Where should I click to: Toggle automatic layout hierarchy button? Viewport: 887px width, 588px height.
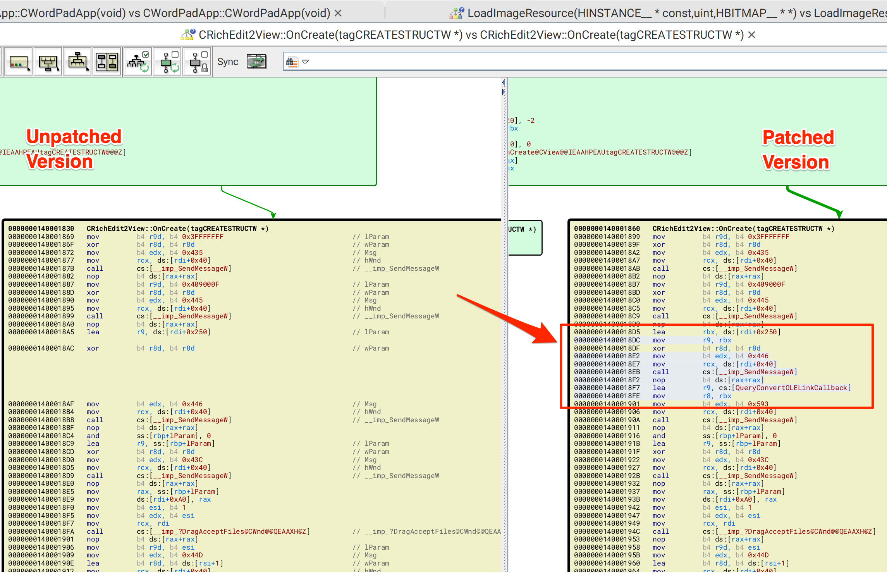click(138, 62)
